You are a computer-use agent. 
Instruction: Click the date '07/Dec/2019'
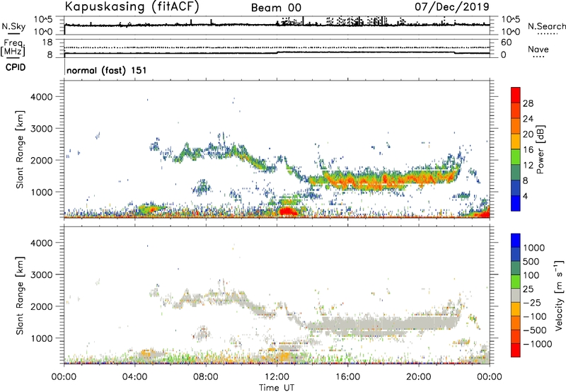(x=452, y=6)
